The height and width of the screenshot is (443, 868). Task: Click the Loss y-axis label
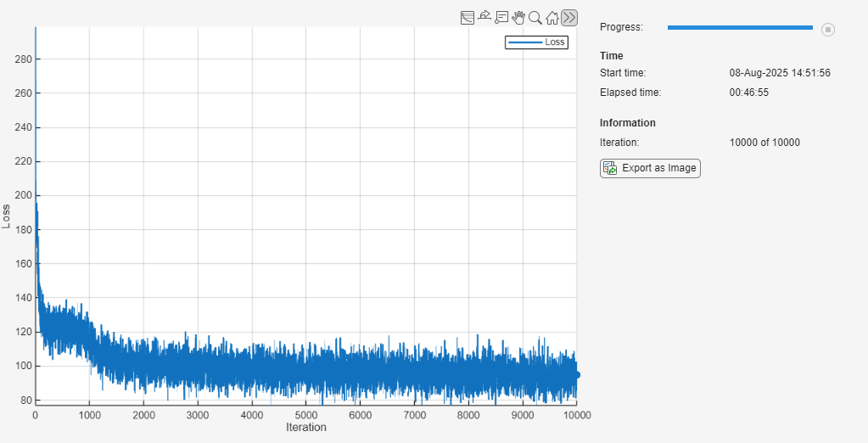(x=6, y=216)
